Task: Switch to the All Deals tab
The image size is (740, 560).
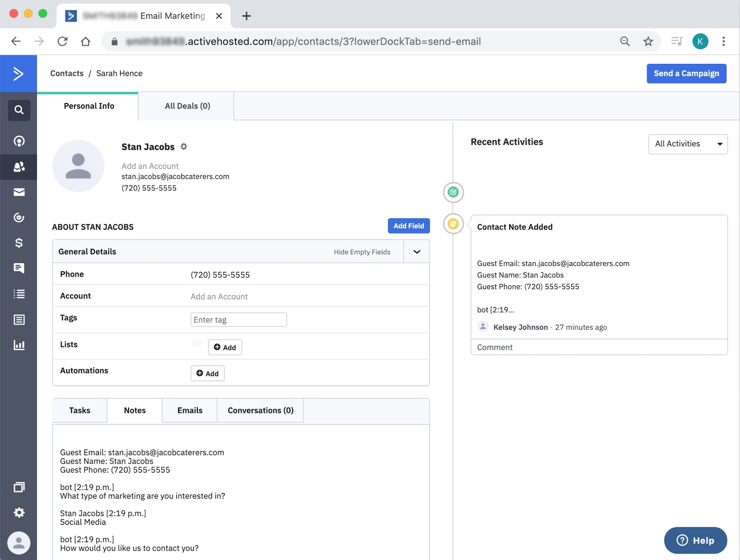Action: [187, 106]
